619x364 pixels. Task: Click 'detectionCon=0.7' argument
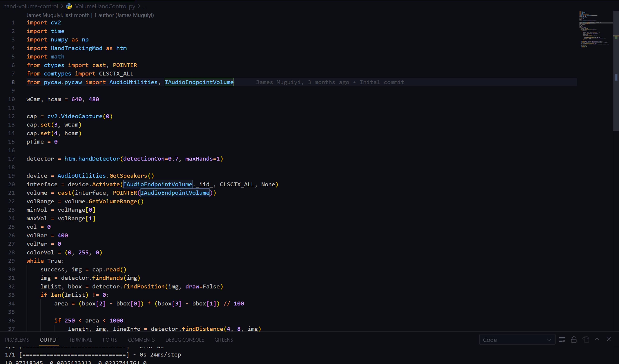pyautogui.click(x=151, y=159)
